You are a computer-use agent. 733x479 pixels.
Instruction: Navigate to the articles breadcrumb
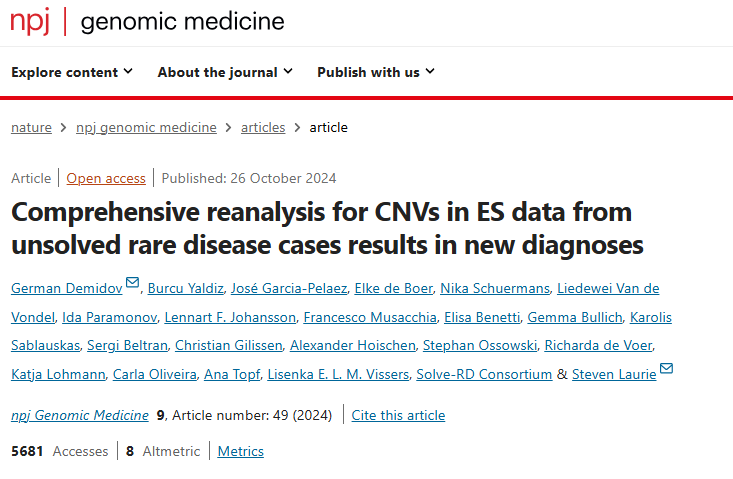pos(263,127)
